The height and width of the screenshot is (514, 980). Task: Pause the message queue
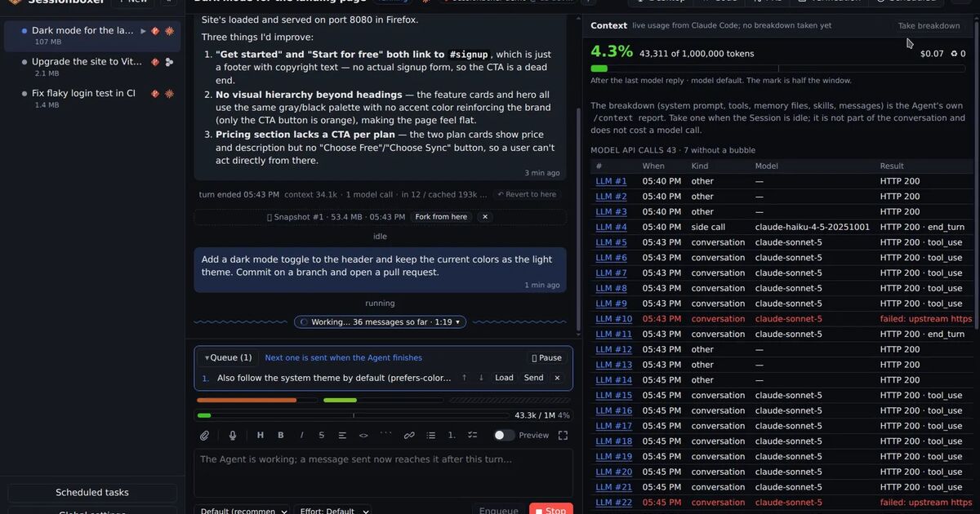(546, 357)
